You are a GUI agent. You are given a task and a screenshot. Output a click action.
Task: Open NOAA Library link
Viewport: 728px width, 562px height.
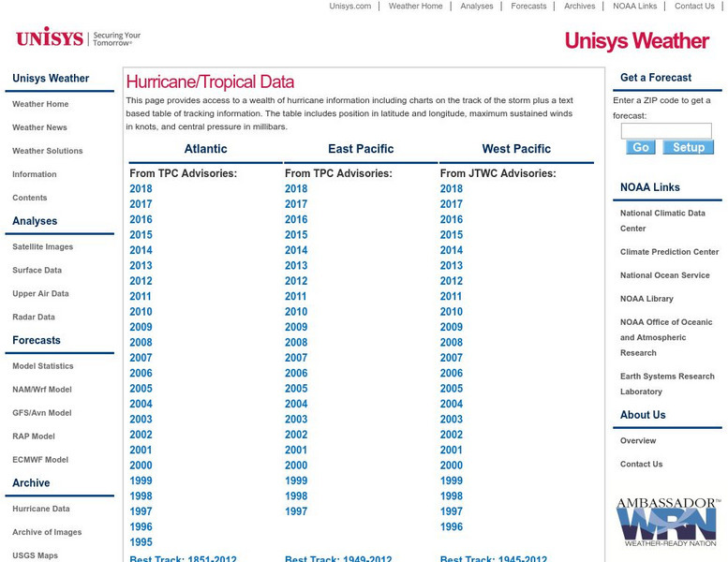[x=646, y=299]
